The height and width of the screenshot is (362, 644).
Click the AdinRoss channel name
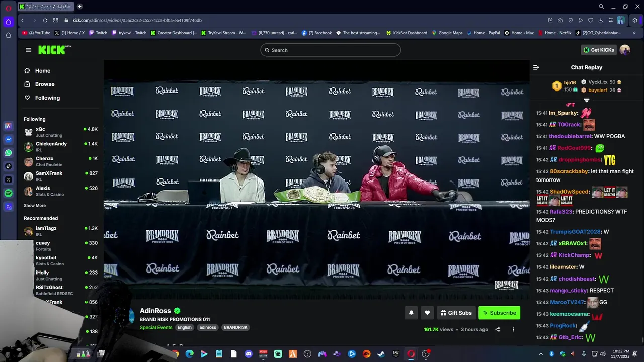pos(155,311)
